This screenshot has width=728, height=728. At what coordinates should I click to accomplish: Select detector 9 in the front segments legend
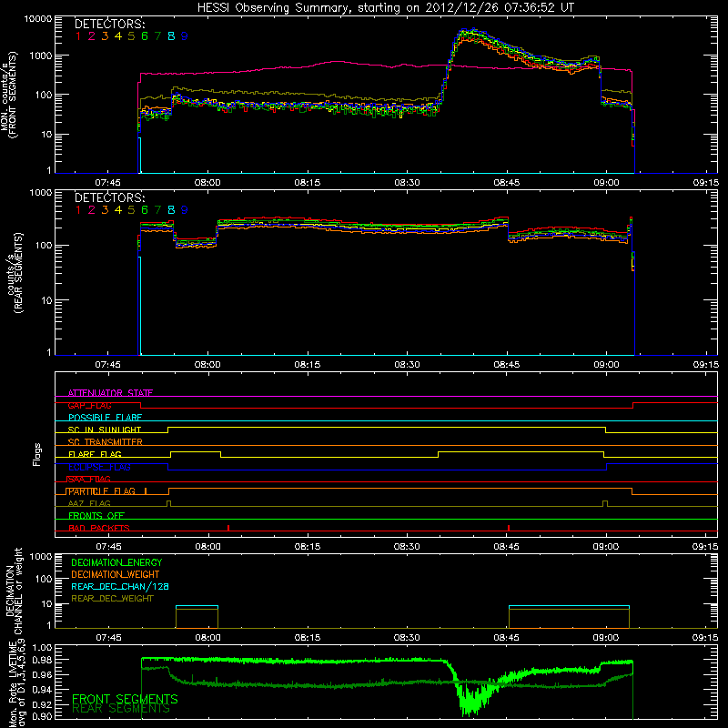185,36
